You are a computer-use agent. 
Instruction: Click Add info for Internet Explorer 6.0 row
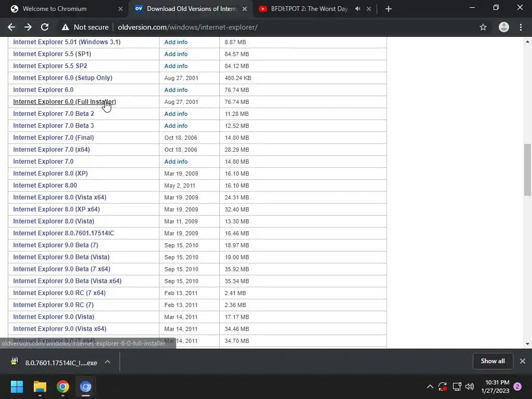click(x=176, y=90)
